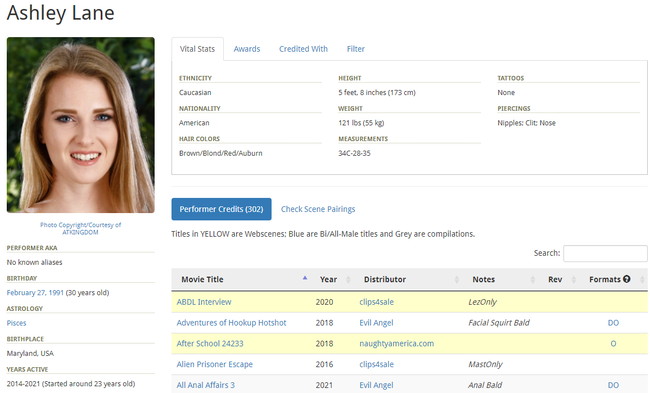Select the '121 lbs (55 kg)' weight value
This screenshot has width=650, height=393.
(361, 123)
